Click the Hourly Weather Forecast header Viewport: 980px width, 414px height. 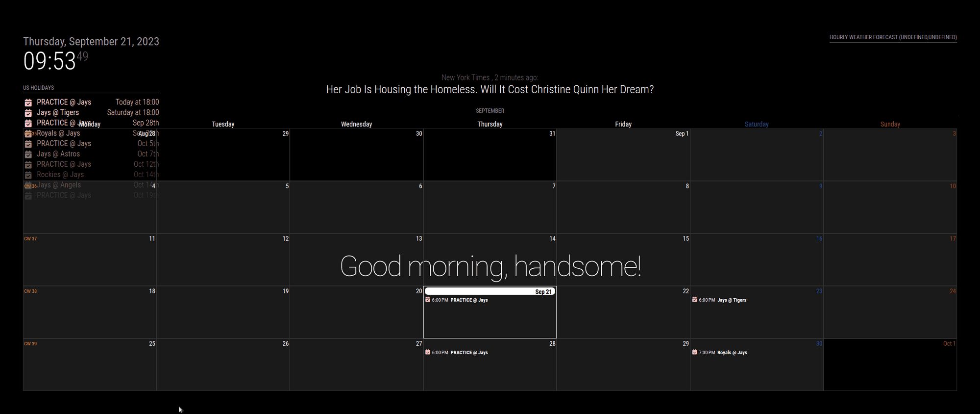[893, 37]
